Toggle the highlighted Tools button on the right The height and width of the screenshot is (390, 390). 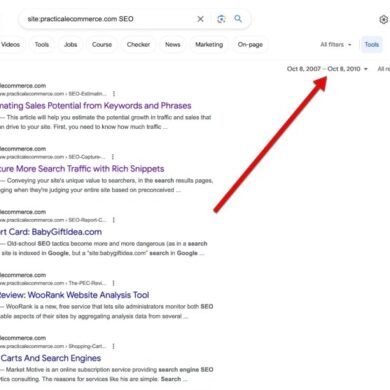pos(372,44)
